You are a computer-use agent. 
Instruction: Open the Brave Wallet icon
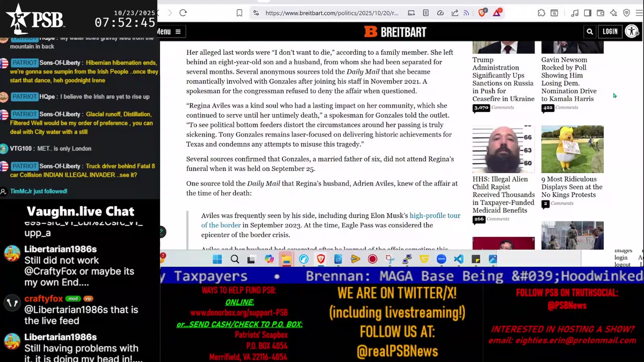click(600, 13)
